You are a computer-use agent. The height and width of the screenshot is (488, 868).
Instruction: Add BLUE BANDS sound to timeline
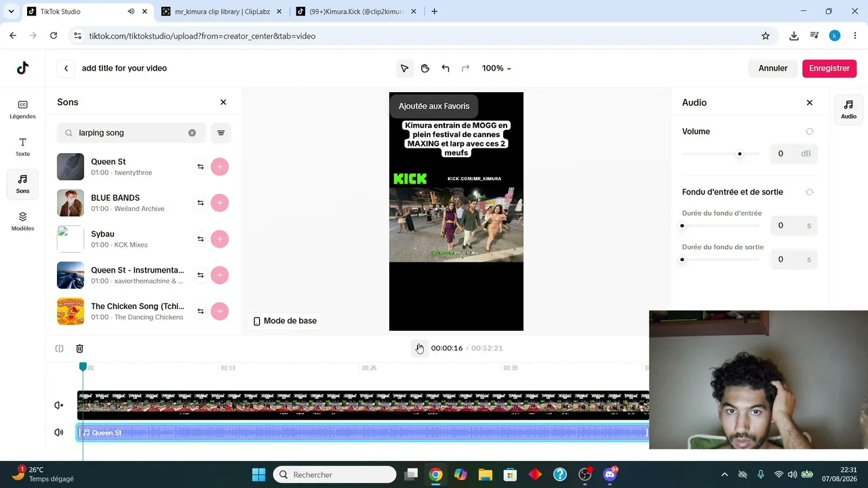point(220,203)
